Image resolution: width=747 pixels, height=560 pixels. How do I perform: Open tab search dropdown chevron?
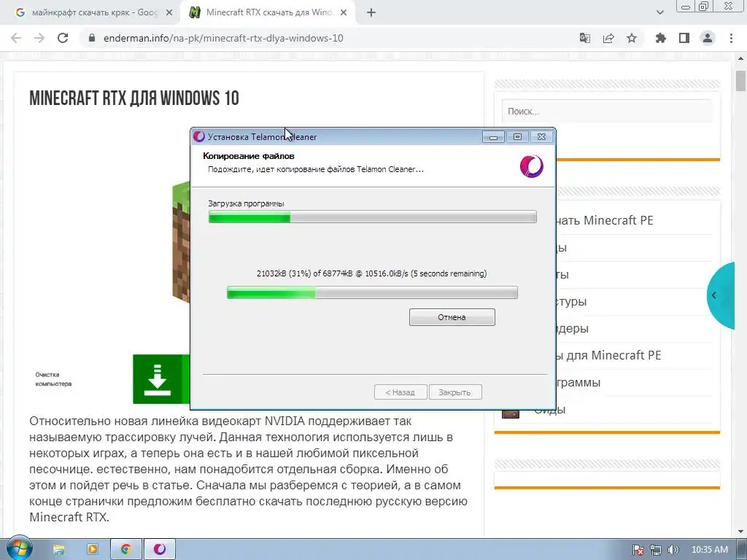coord(659,13)
